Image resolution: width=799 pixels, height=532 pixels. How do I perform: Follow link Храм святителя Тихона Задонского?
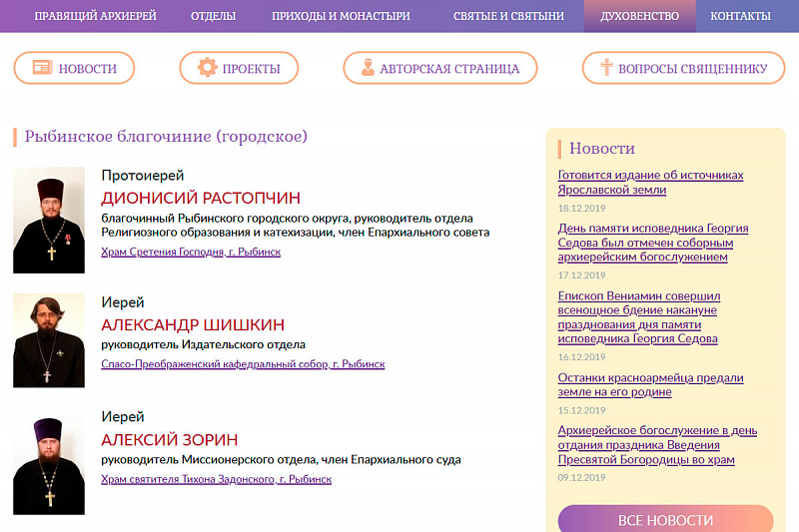(x=216, y=479)
